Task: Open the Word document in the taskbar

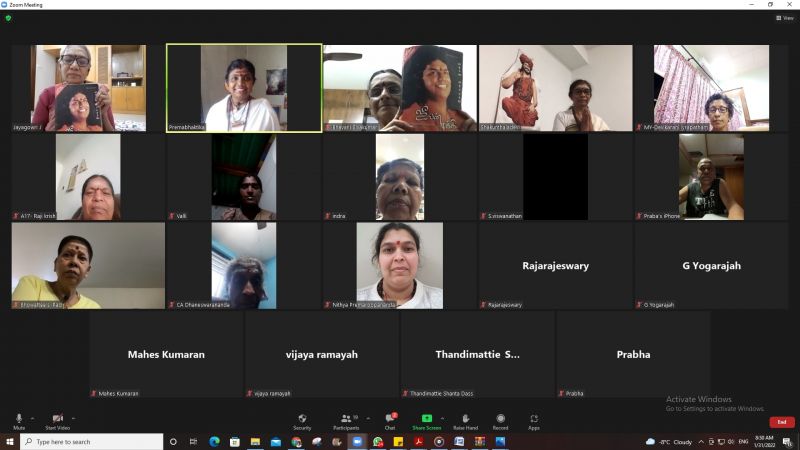Action: (x=459, y=441)
